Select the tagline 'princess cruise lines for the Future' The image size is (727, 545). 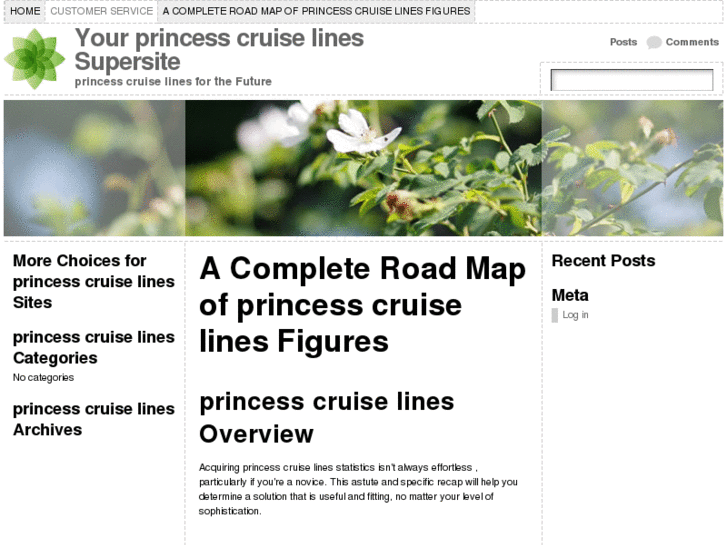173,82
